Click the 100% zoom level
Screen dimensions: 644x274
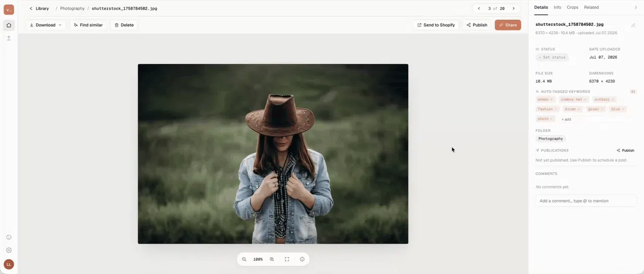258,259
